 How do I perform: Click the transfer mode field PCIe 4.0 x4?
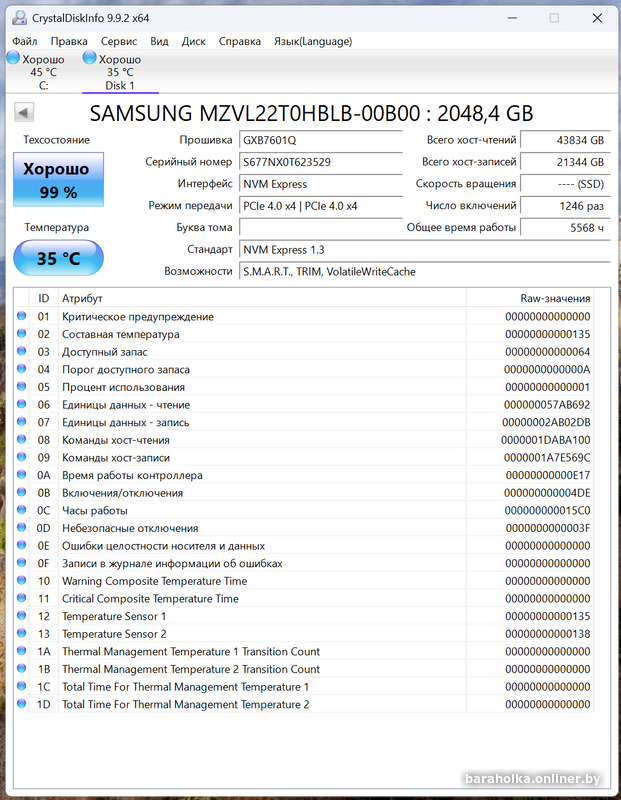(320, 206)
